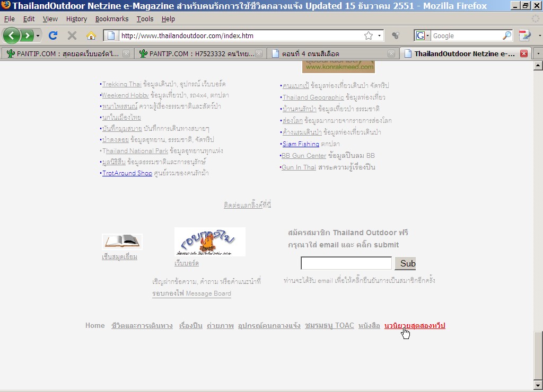Screen dimensions: 543x392
Task: Open the View menu
Action: pos(50,19)
